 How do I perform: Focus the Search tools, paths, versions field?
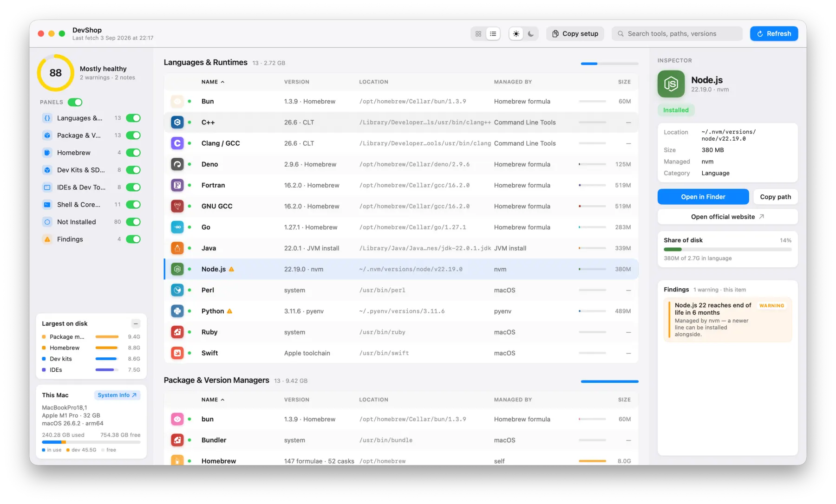[x=677, y=34]
